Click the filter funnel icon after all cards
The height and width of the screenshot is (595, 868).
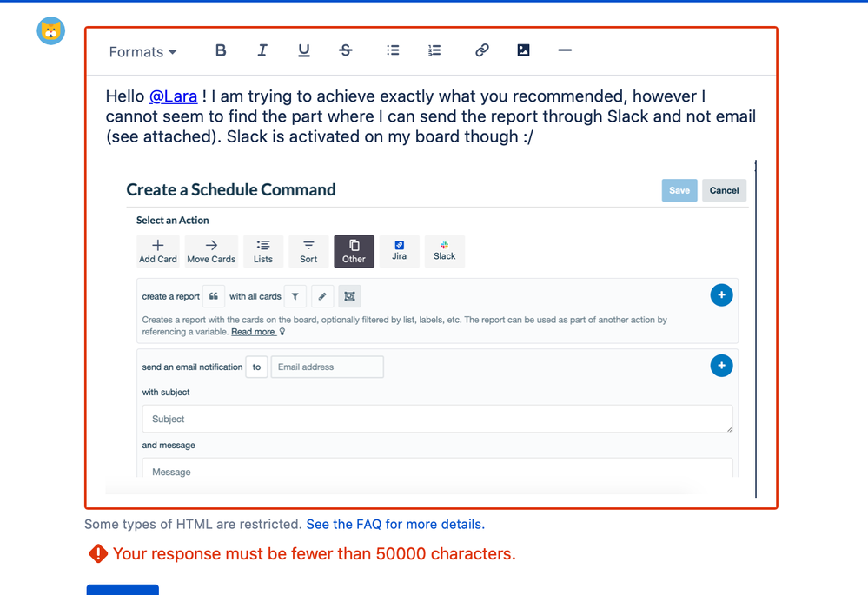coord(295,296)
